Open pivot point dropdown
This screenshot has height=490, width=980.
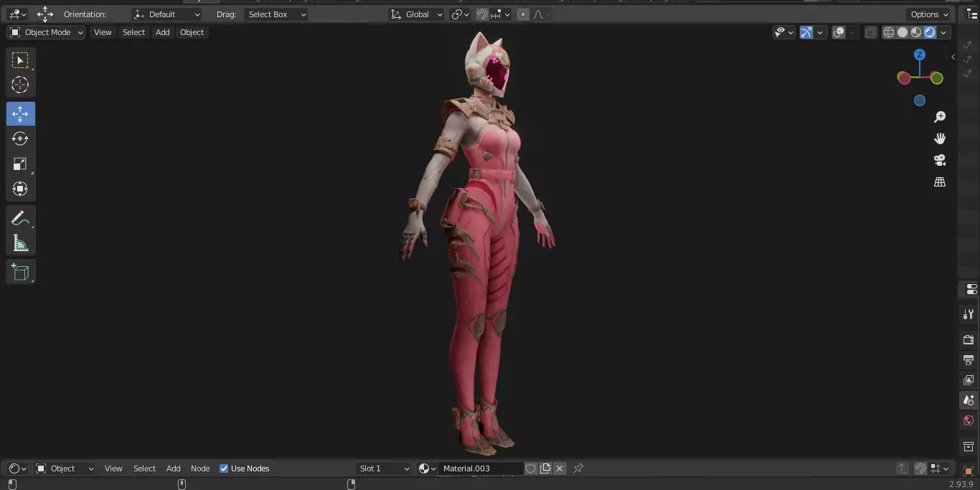460,14
